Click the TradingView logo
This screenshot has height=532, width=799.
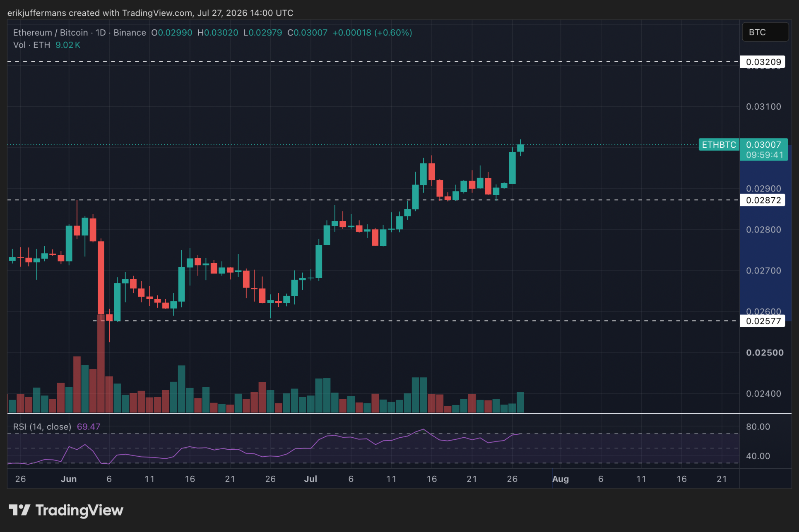(x=66, y=510)
